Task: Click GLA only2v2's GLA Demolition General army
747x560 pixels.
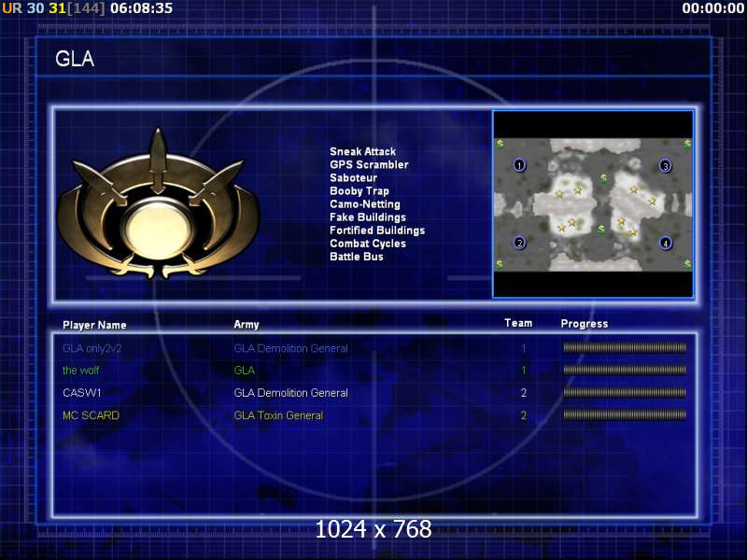Action: (290, 348)
